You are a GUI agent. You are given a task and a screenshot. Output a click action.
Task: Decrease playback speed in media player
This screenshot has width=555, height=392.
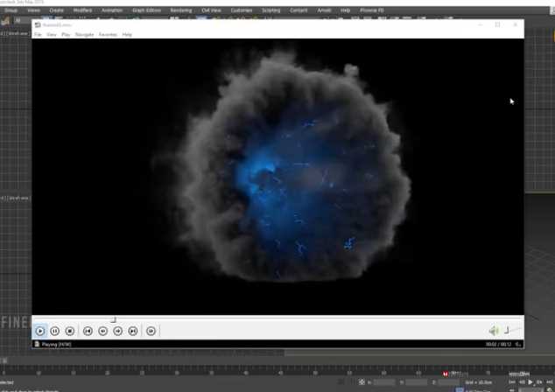(x=103, y=331)
